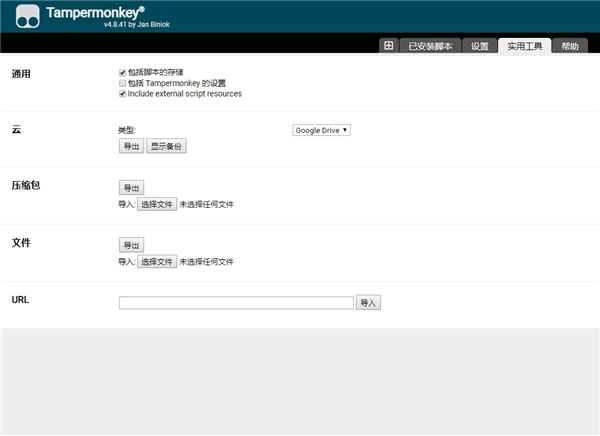Open the 设置 tab

coord(480,46)
